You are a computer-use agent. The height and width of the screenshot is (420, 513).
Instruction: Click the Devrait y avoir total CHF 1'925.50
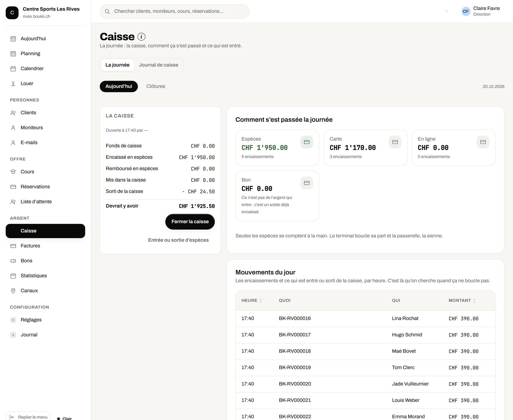click(x=197, y=206)
